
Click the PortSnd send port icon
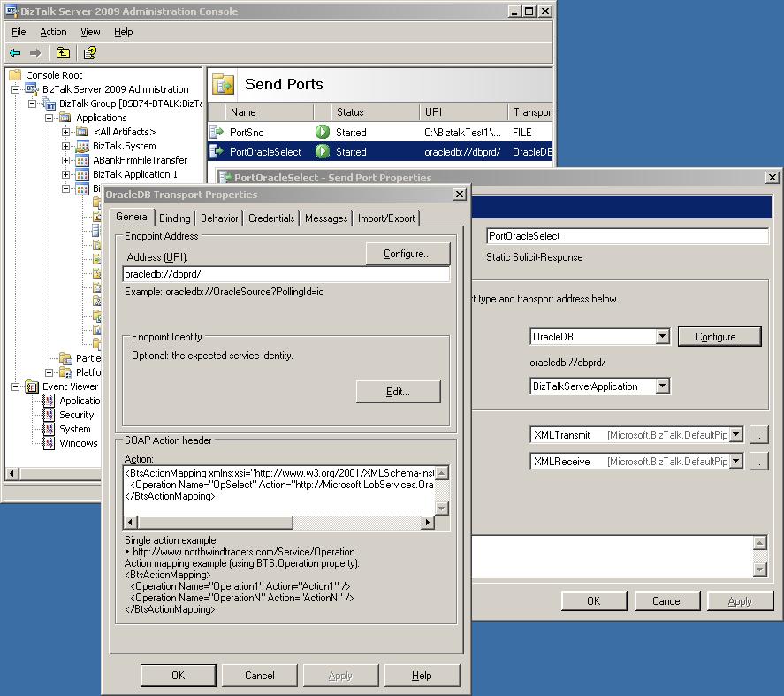[x=217, y=132]
